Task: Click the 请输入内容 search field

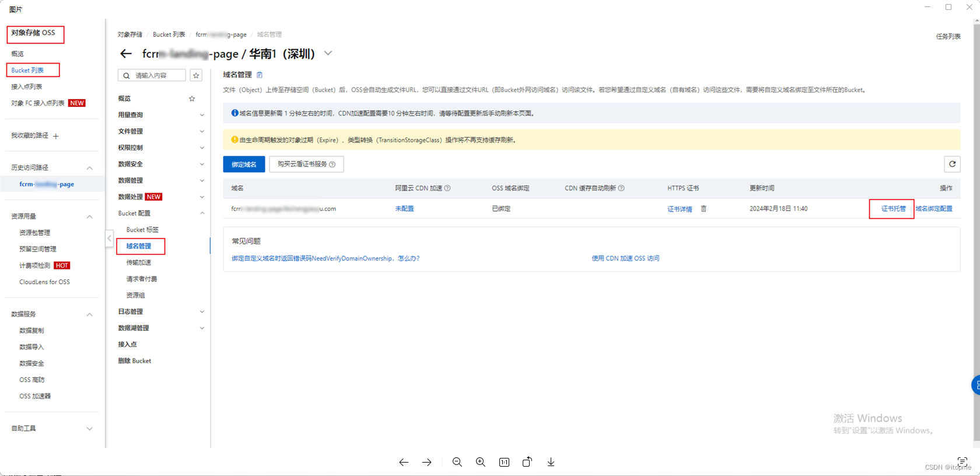Action: click(x=152, y=75)
